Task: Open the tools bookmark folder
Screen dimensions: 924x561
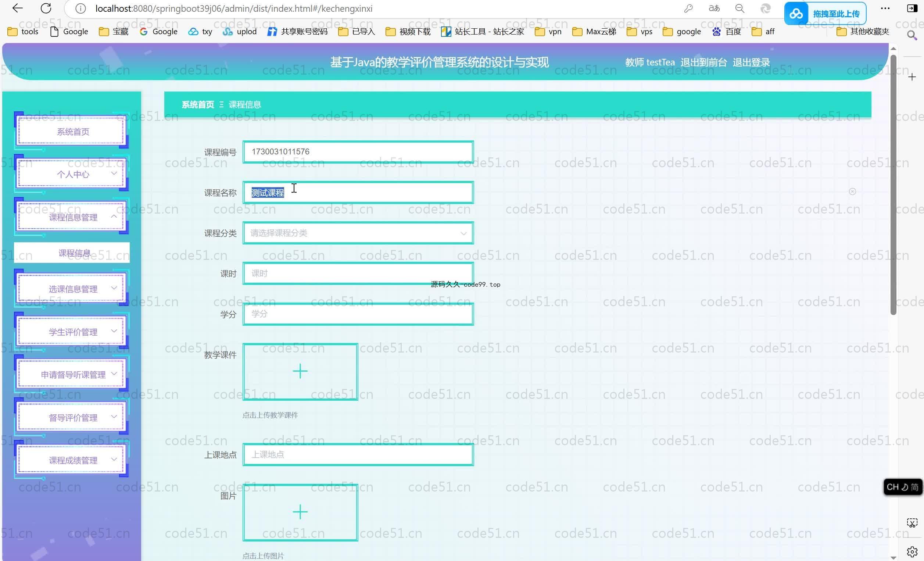Action: (23, 32)
